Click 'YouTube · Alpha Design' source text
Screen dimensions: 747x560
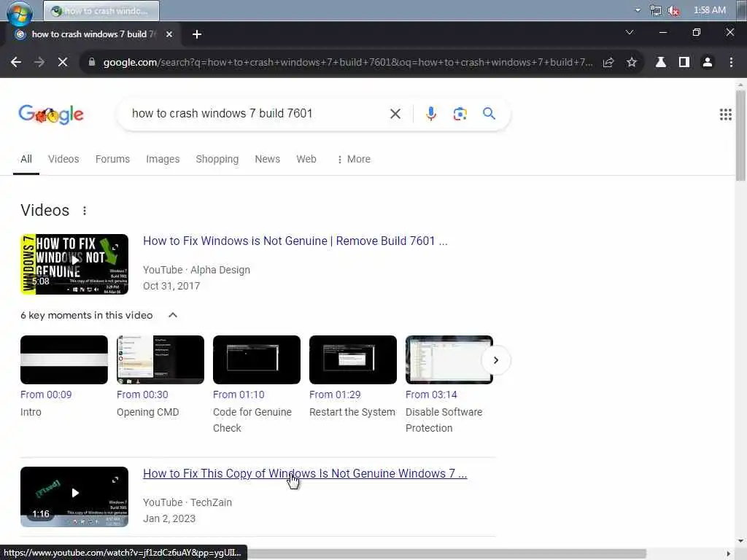(x=196, y=270)
